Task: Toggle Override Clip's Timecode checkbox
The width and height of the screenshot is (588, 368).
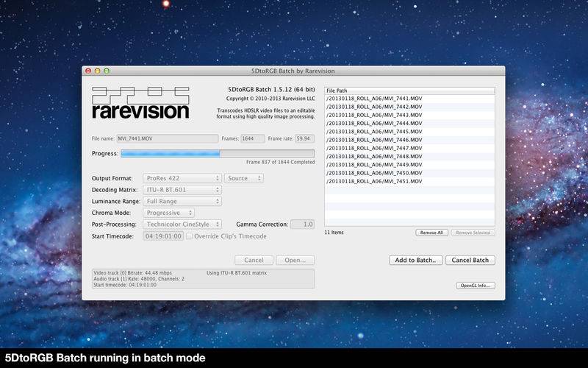Action: 190,236
